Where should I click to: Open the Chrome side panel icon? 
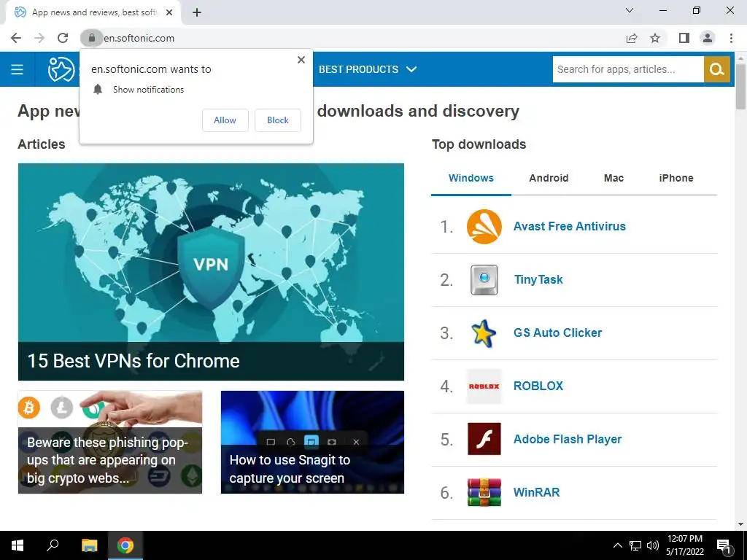tap(684, 38)
